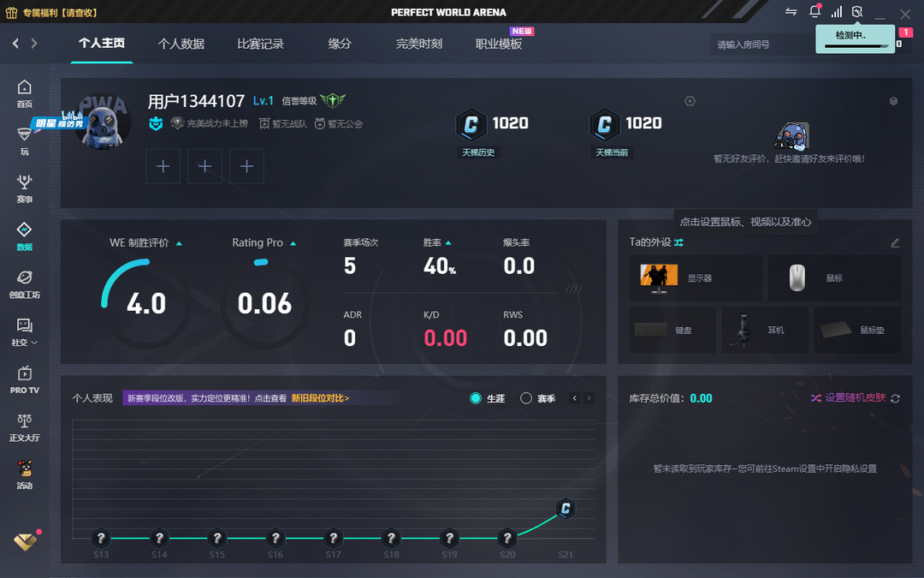
Task: Click the detection magnifier icon
Action: (857, 12)
